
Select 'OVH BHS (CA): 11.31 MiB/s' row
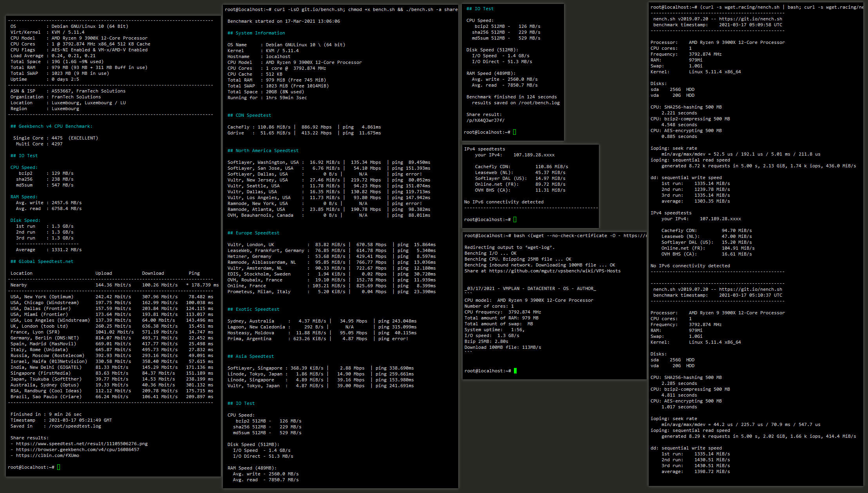click(520, 190)
